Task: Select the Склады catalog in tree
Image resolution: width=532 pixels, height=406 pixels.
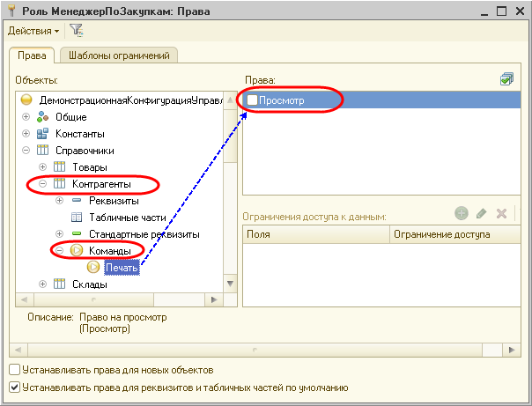Action: coord(89,284)
